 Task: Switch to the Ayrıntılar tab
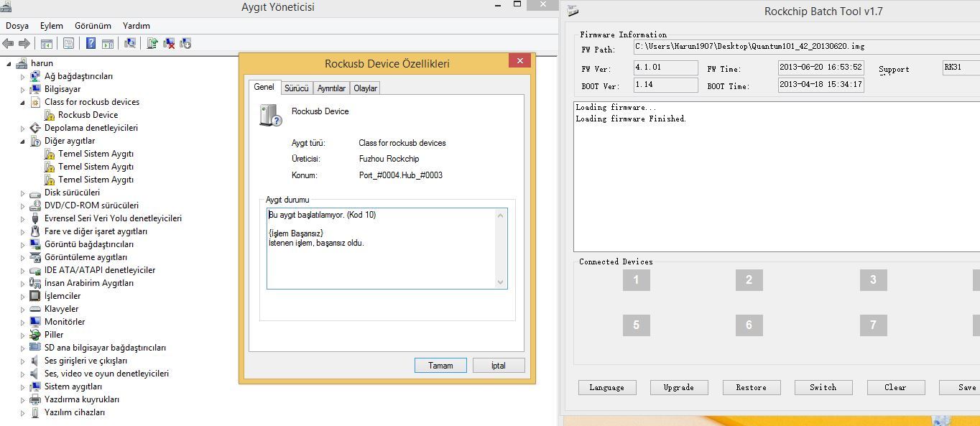[x=331, y=88]
